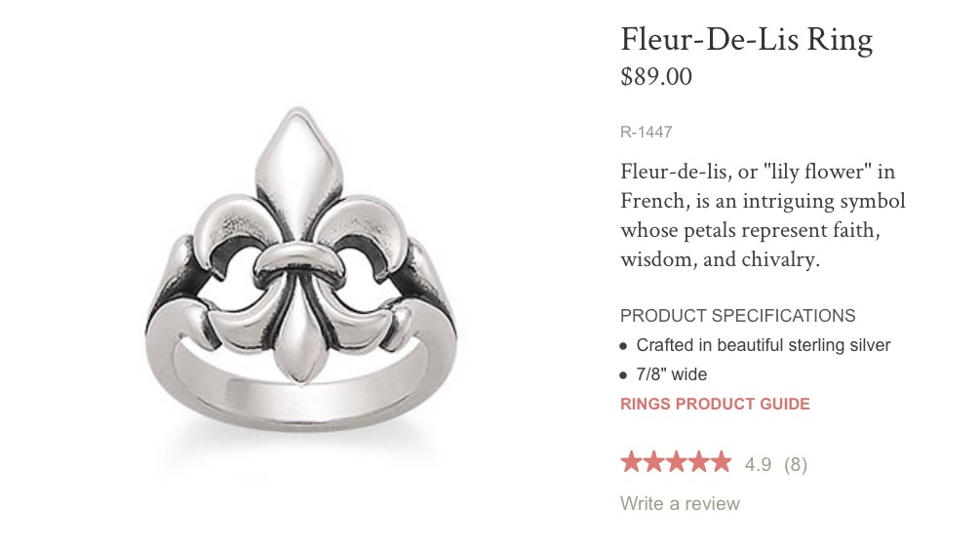Click the sterling silver specification text

point(764,345)
